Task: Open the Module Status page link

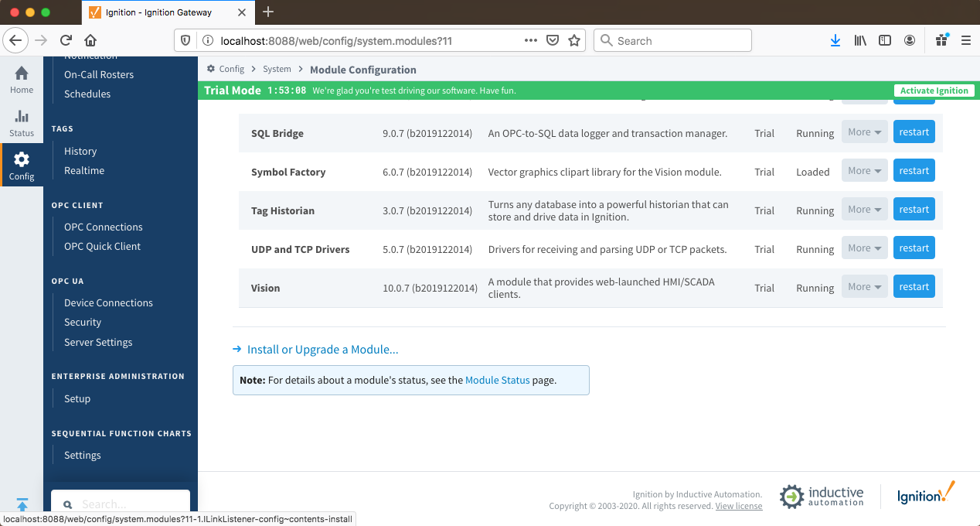Action: coord(498,381)
